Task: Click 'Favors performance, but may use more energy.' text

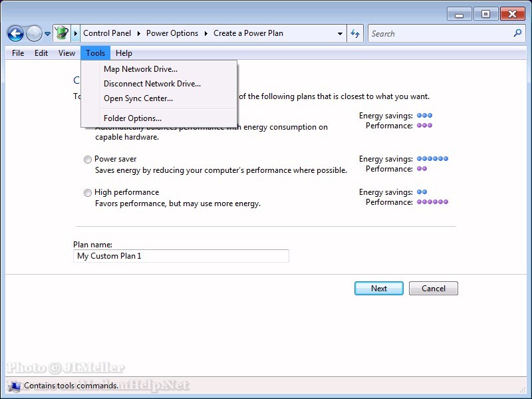Action: point(178,203)
